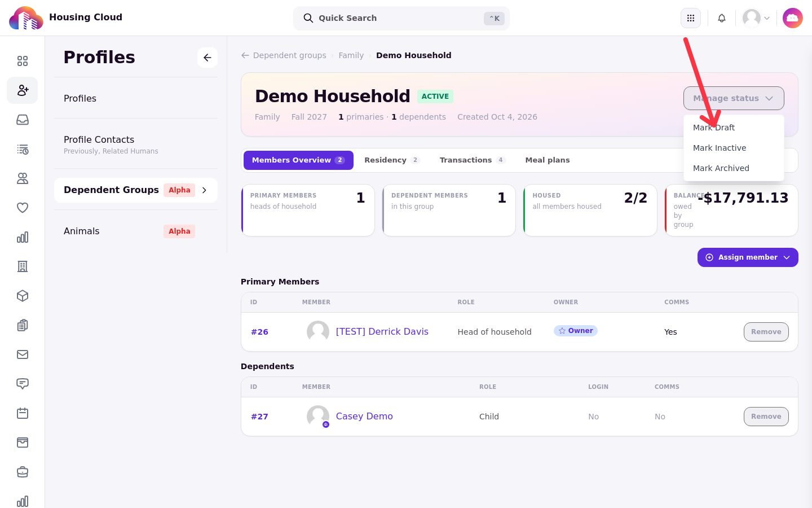The width and height of the screenshot is (812, 508).
Task: Switch to the Members Overview tab
Action: click(x=298, y=160)
